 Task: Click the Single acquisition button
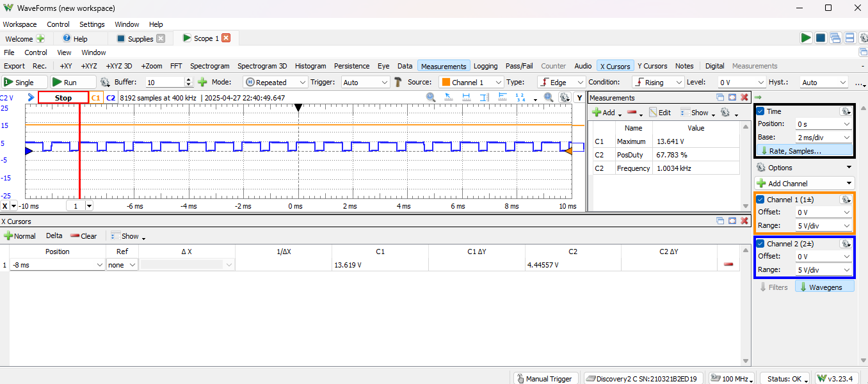(24, 82)
